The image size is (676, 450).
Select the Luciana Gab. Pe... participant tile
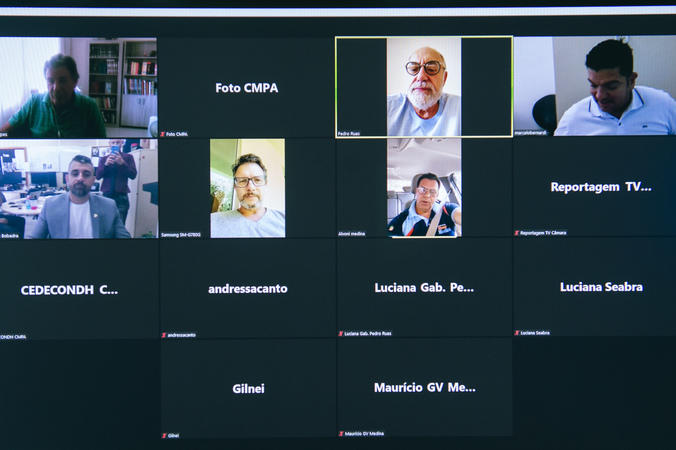pyautogui.click(x=424, y=288)
